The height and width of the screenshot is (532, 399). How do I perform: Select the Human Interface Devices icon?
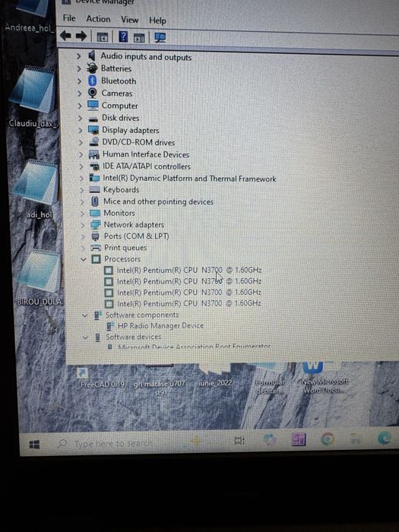tap(94, 155)
